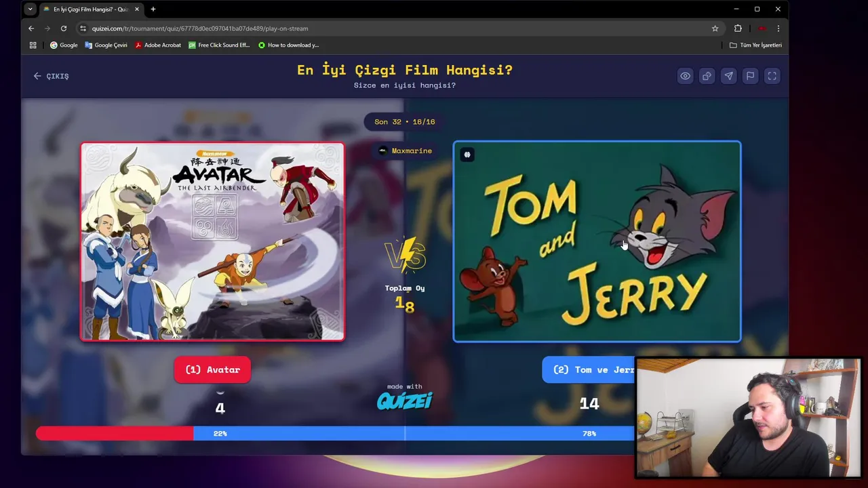Bookmark this page with star icon
The height and width of the screenshot is (488, 868).
(715, 28)
